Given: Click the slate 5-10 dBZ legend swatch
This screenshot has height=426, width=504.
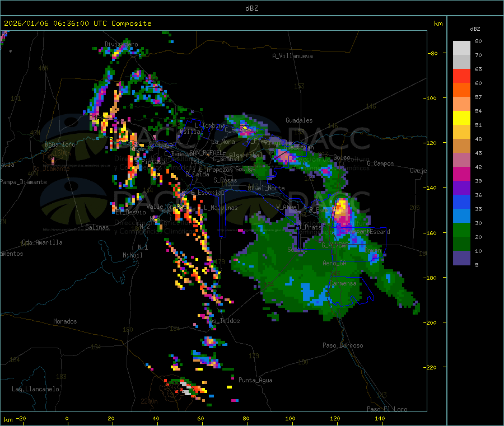Looking at the screenshot, I should point(461,258).
